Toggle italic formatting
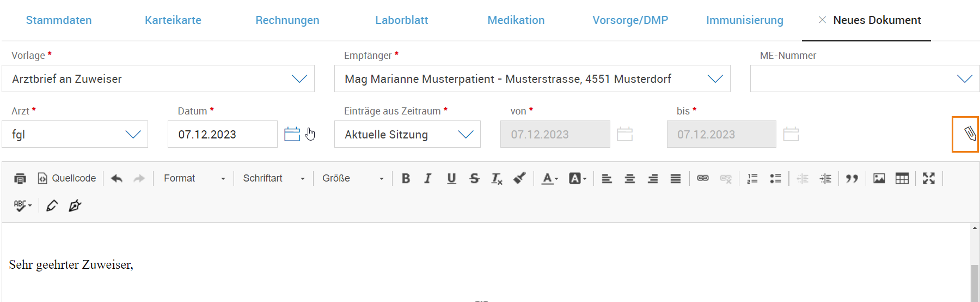The height and width of the screenshot is (302, 980). pos(428,179)
